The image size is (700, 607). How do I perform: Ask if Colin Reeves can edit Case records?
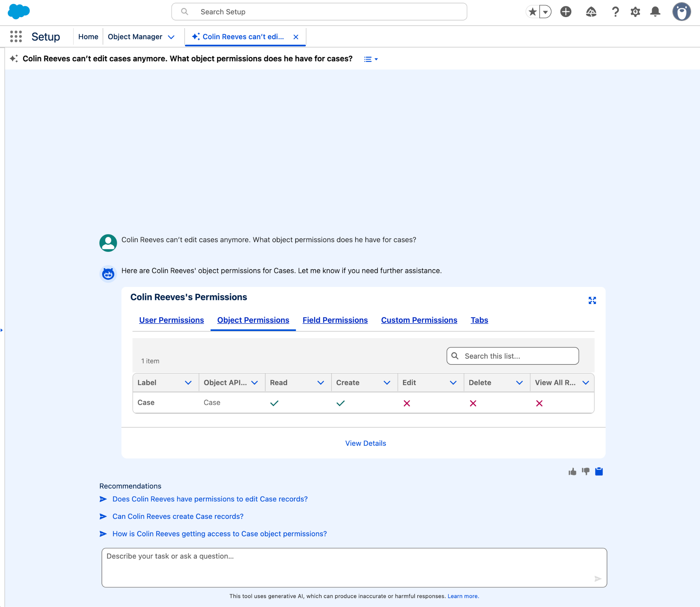(x=210, y=499)
